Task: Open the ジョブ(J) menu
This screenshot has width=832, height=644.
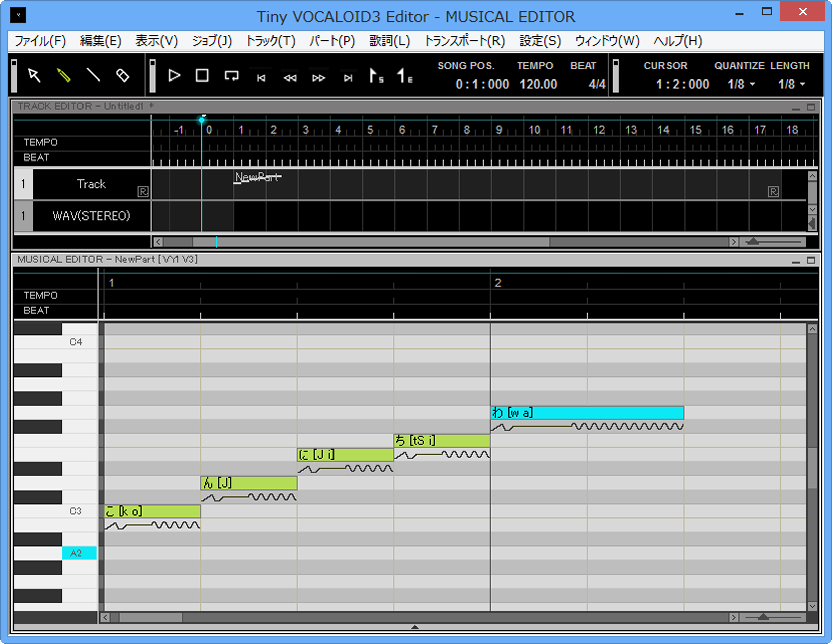Action: [x=212, y=41]
